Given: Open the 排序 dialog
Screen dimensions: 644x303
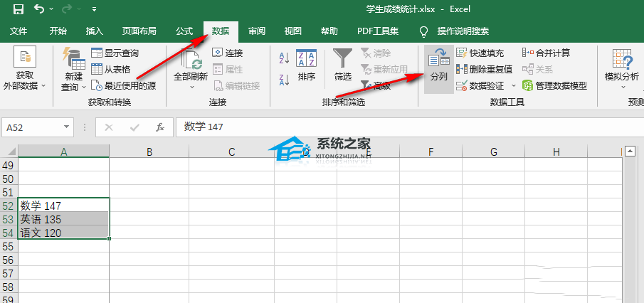Looking at the screenshot, I should point(307,65).
